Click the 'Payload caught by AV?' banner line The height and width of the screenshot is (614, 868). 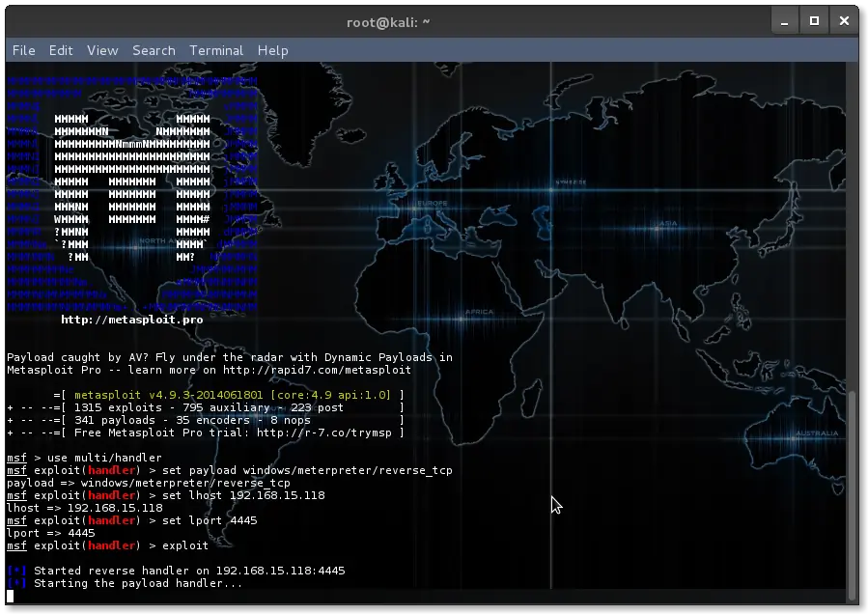pyautogui.click(x=230, y=357)
